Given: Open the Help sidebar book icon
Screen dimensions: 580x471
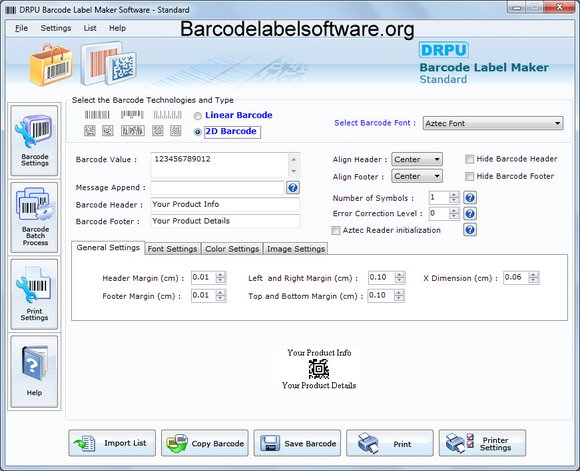Looking at the screenshot, I should pos(34,371).
